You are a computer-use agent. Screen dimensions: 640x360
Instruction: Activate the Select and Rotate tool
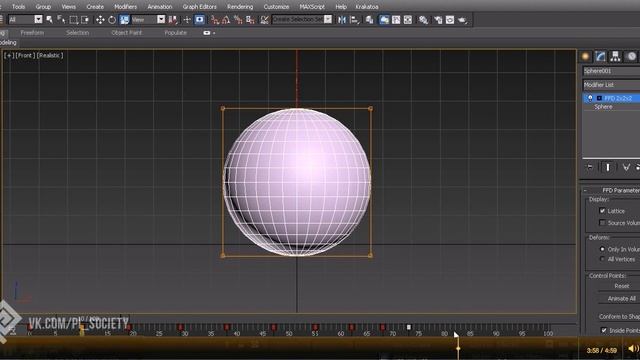click(112, 20)
